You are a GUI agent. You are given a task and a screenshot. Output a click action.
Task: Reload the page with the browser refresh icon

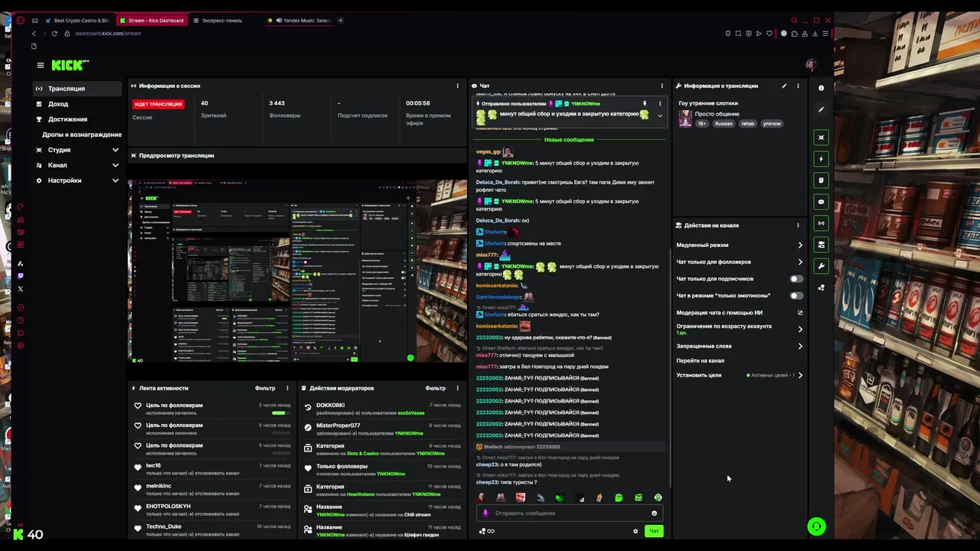[54, 34]
